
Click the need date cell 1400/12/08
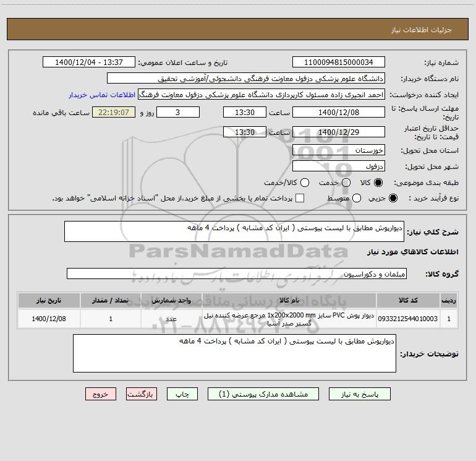[x=49, y=319]
